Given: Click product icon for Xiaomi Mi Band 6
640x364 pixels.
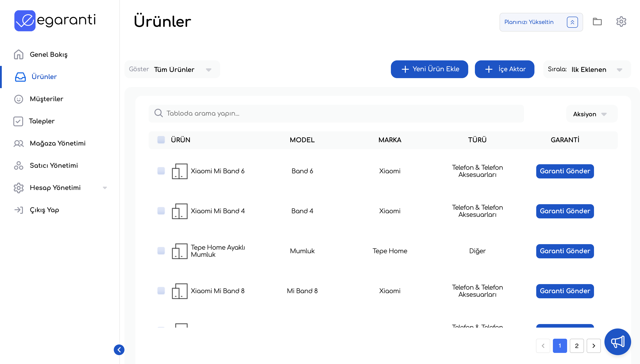Looking at the screenshot, I should 180,171.
